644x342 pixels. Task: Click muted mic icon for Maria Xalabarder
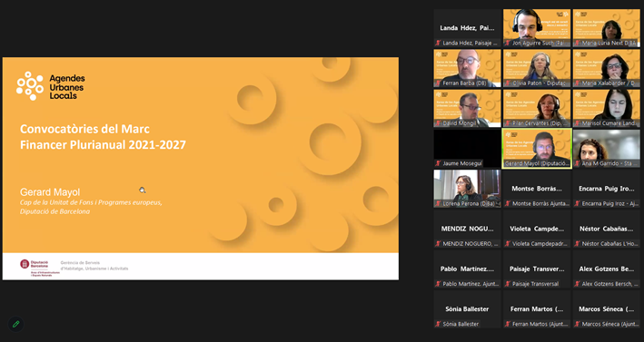click(578, 83)
